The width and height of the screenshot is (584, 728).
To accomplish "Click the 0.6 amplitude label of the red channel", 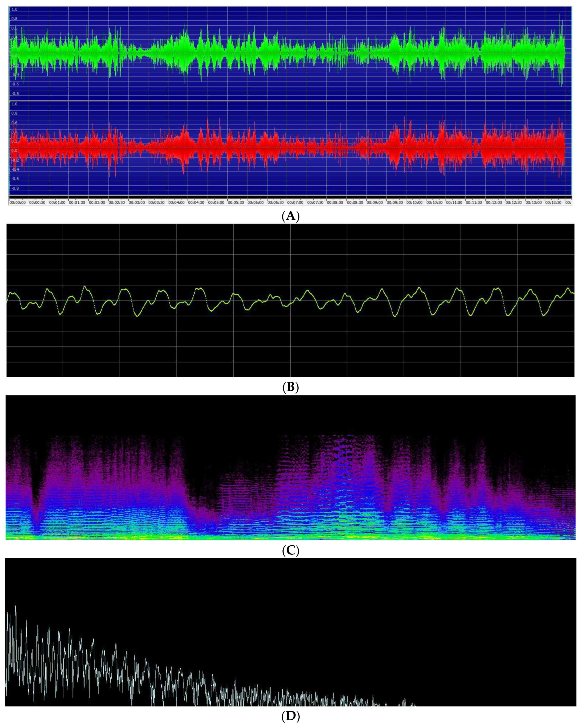I will pyautogui.click(x=14, y=123).
